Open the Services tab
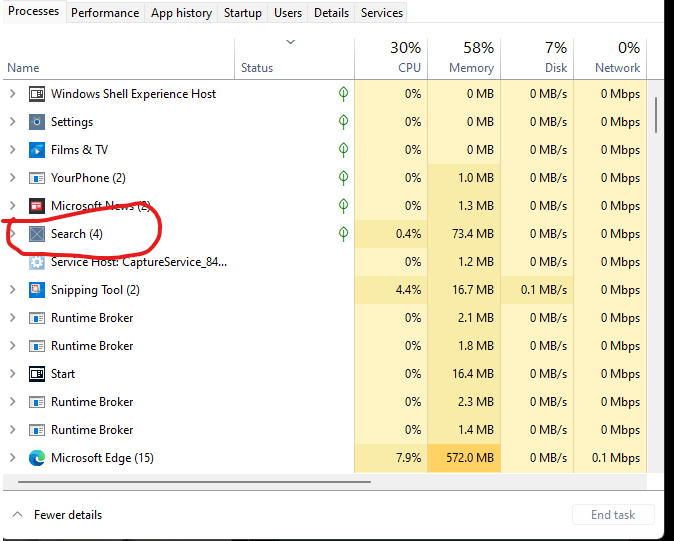Viewport: 674px width, 541px height. click(382, 13)
